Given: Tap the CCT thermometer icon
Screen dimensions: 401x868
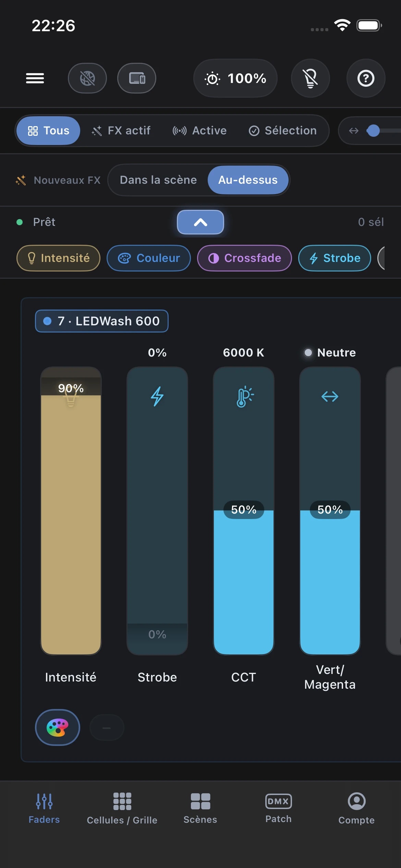Looking at the screenshot, I should click(x=244, y=397).
